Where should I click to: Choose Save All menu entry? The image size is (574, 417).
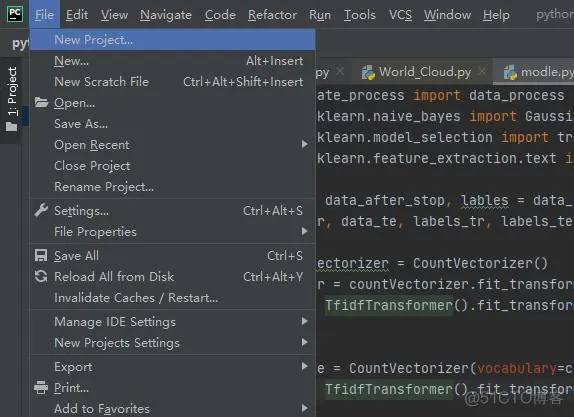pyautogui.click(x=172, y=256)
